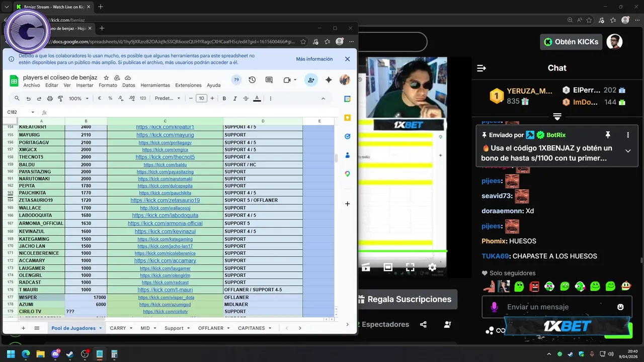Open the Insertar menu

85,85
